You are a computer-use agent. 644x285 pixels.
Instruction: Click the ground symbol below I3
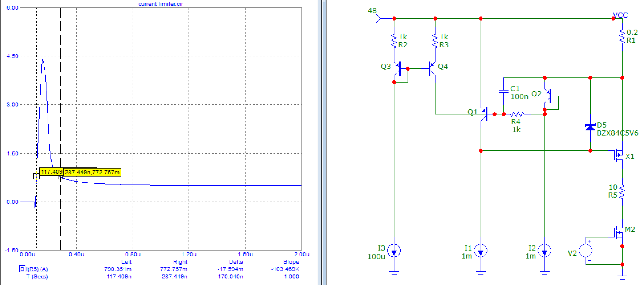point(394,273)
